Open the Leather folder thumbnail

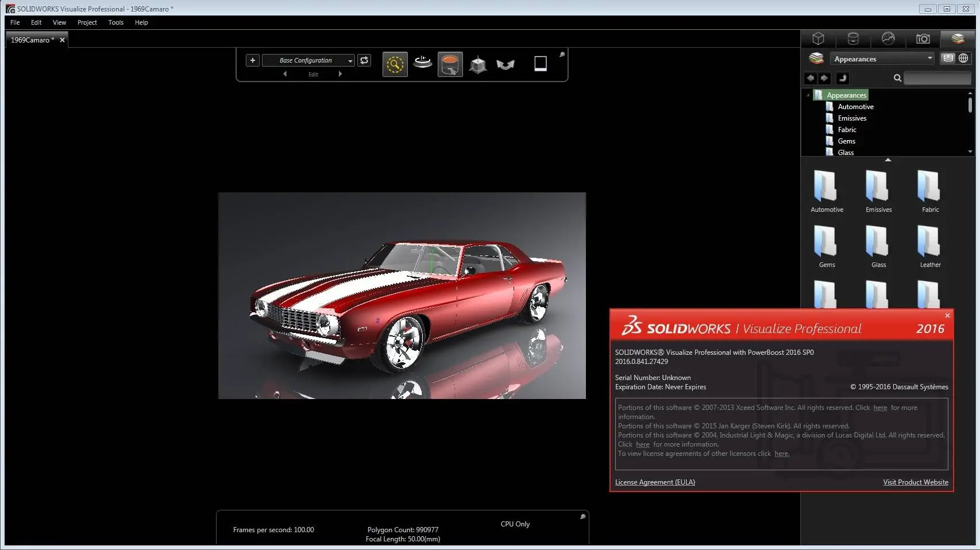[x=930, y=246]
